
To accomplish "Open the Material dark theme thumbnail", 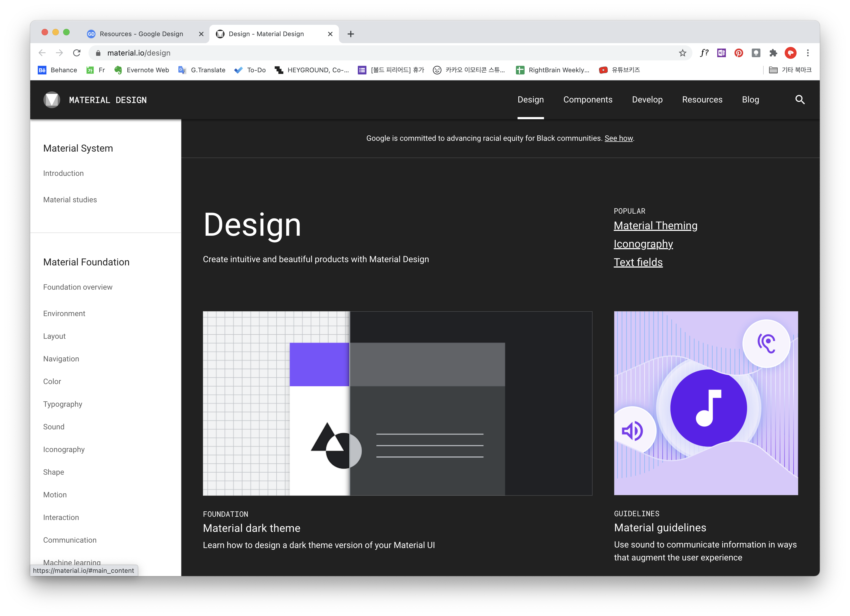I will tap(397, 403).
